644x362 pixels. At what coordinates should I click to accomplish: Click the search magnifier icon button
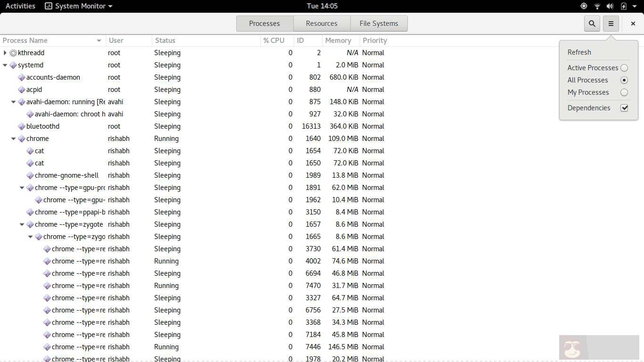coord(592,24)
